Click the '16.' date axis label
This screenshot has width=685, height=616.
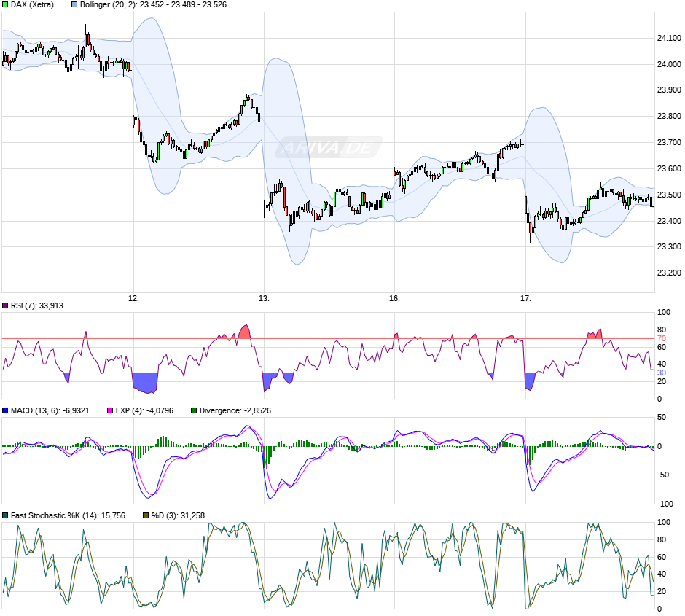(x=394, y=298)
